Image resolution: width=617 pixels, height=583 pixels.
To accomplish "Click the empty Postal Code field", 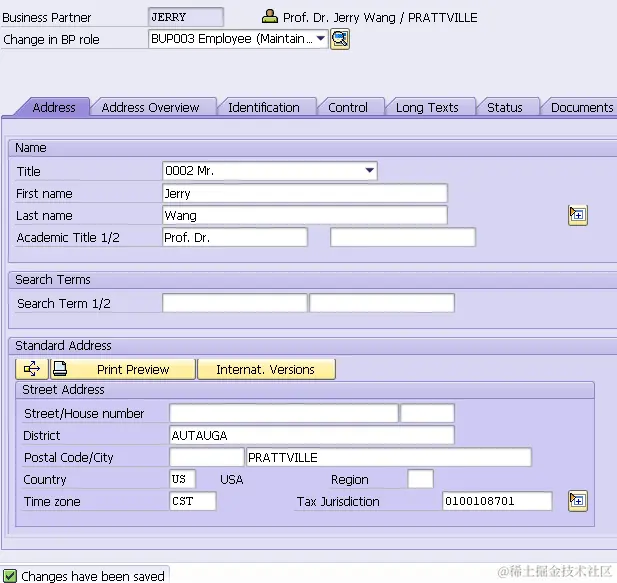I will tap(207, 457).
